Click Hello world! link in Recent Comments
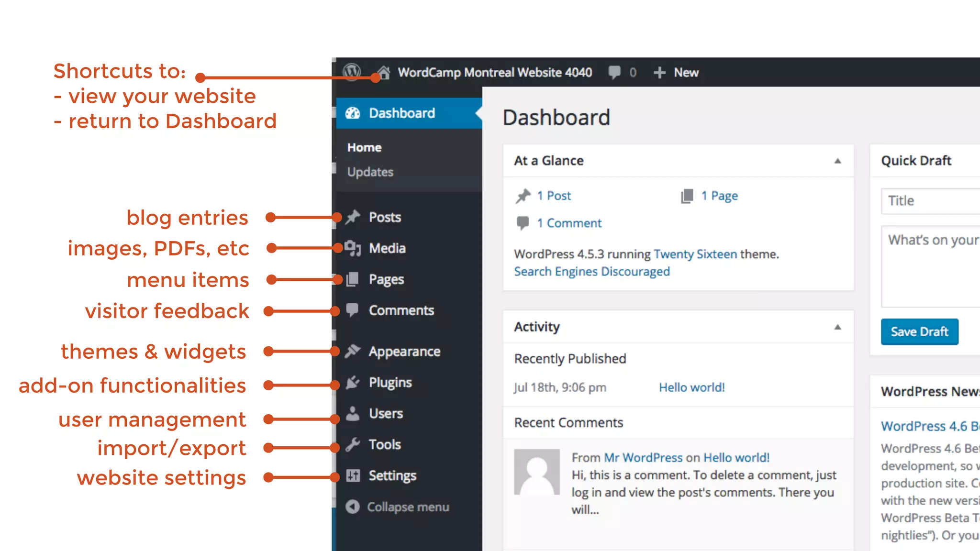This screenshot has height=551, width=980. tap(736, 458)
